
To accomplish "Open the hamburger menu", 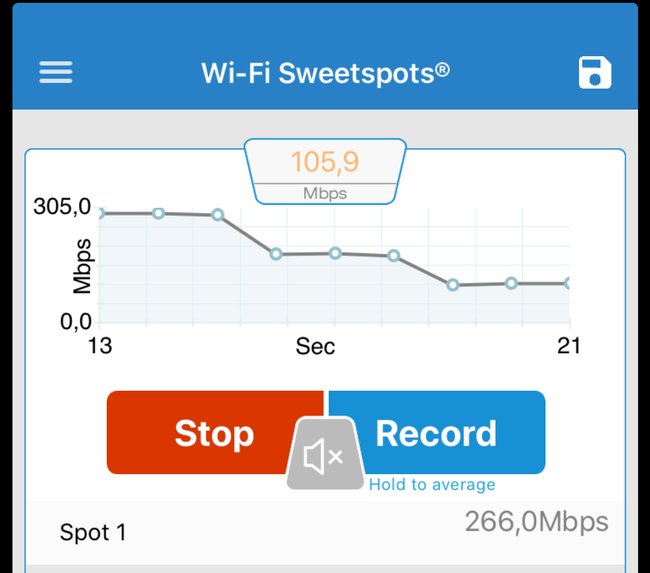I will point(56,72).
